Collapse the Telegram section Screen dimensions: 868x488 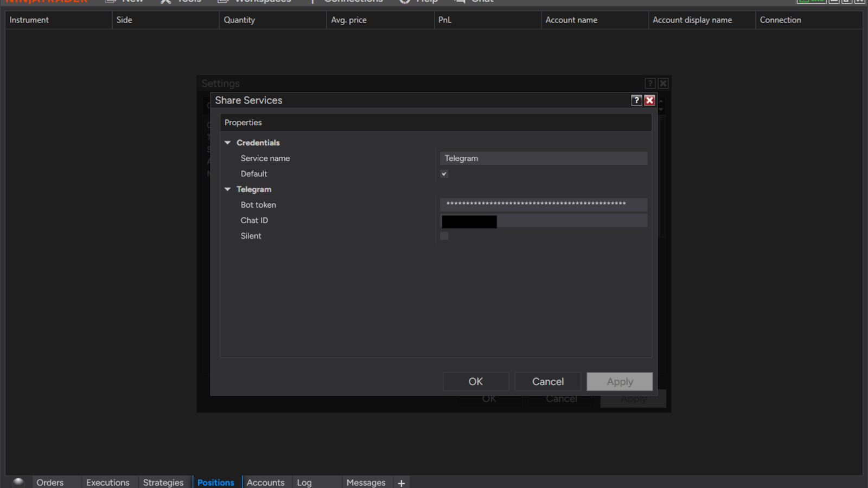(x=228, y=189)
